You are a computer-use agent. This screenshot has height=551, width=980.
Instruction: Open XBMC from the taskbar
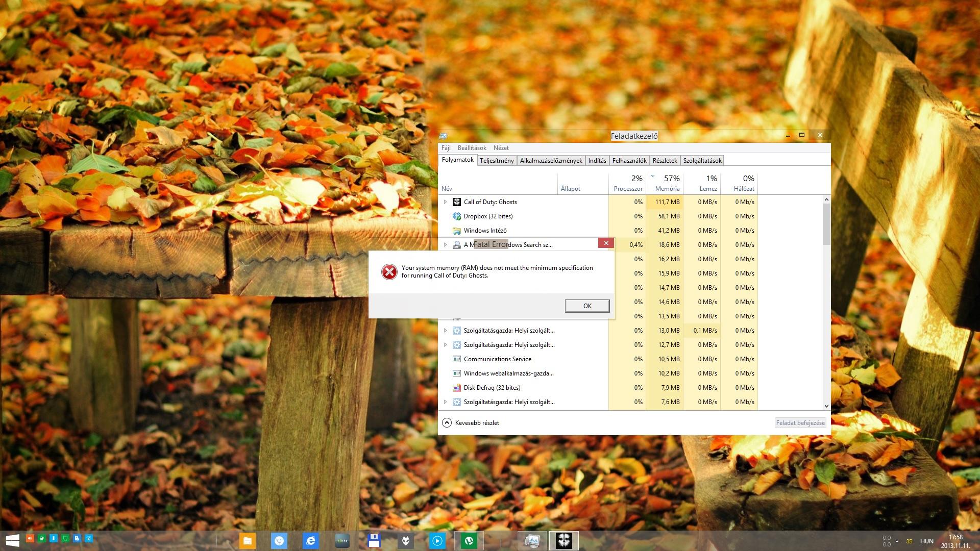[342, 541]
